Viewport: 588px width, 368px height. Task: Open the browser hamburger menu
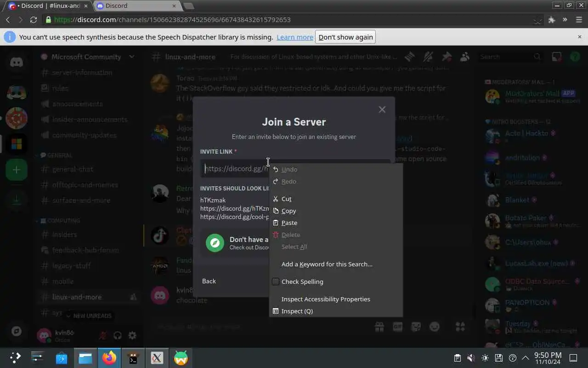[x=578, y=20]
